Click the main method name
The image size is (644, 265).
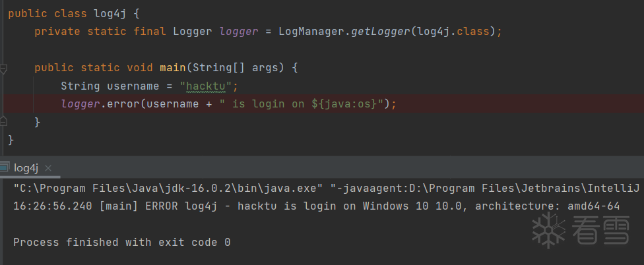click(172, 68)
